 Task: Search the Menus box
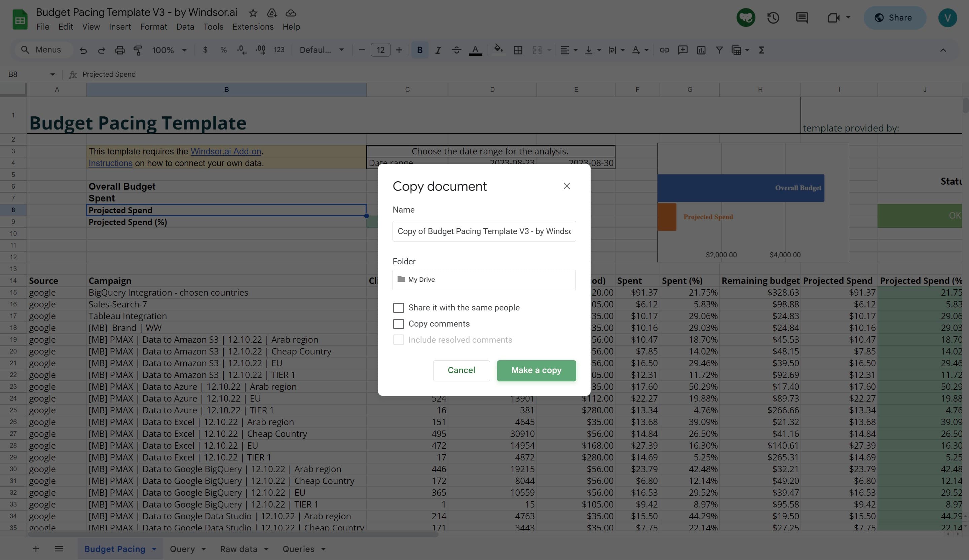43,50
